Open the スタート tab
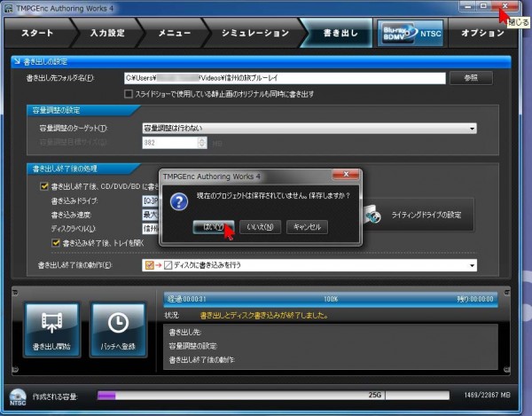The width and height of the screenshot is (532, 416). coord(37,33)
